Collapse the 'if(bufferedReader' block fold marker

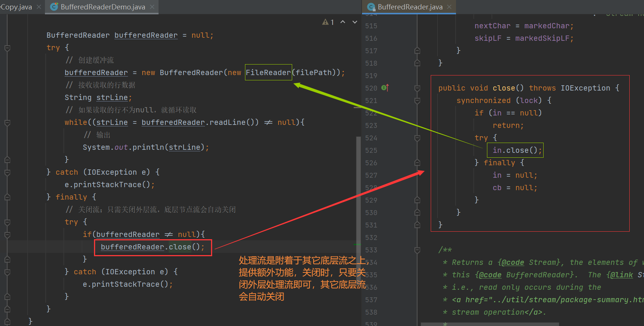click(x=7, y=235)
